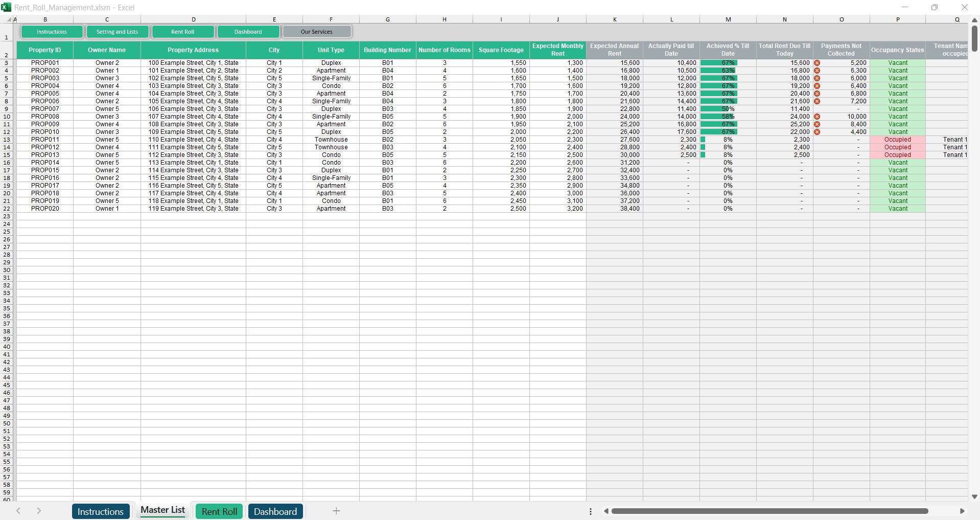
Task: Click the red X icon in PROP001 row
Action: point(817,63)
